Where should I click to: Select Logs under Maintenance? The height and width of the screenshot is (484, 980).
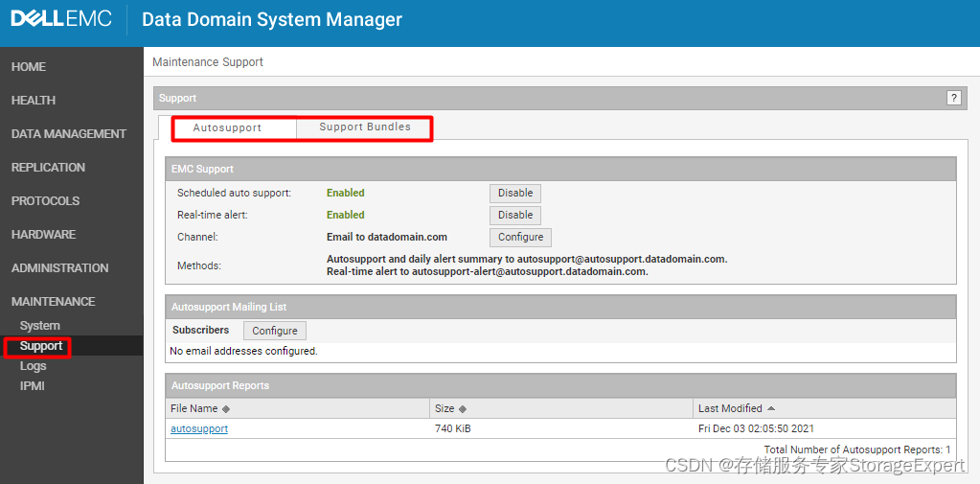pos(34,366)
